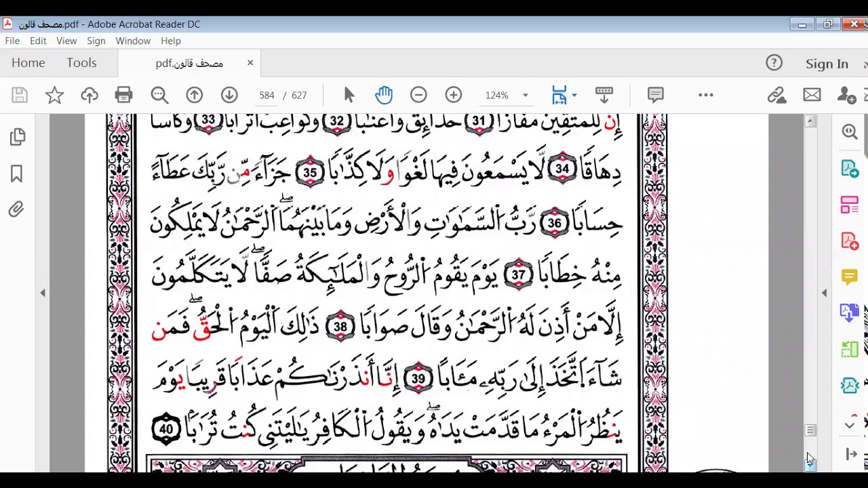Click the vertical scrollbar thumb
This screenshot has height=488, width=868.
(810, 430)
